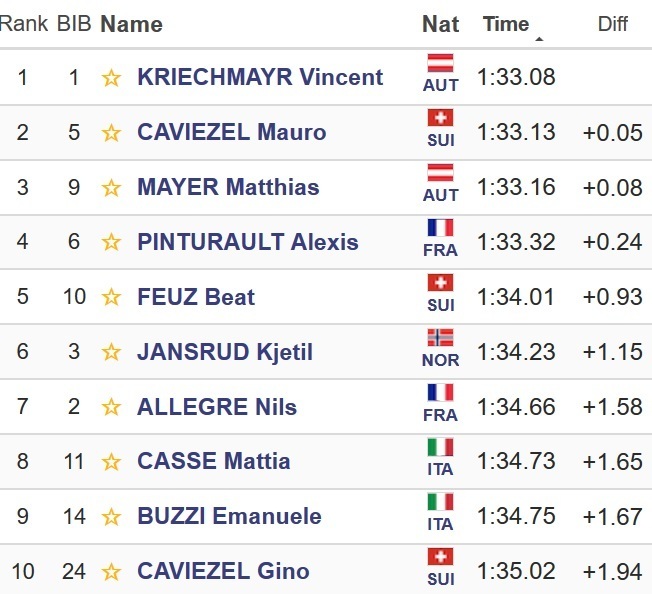Sort table by Rank header

click(x=23, y=24)
